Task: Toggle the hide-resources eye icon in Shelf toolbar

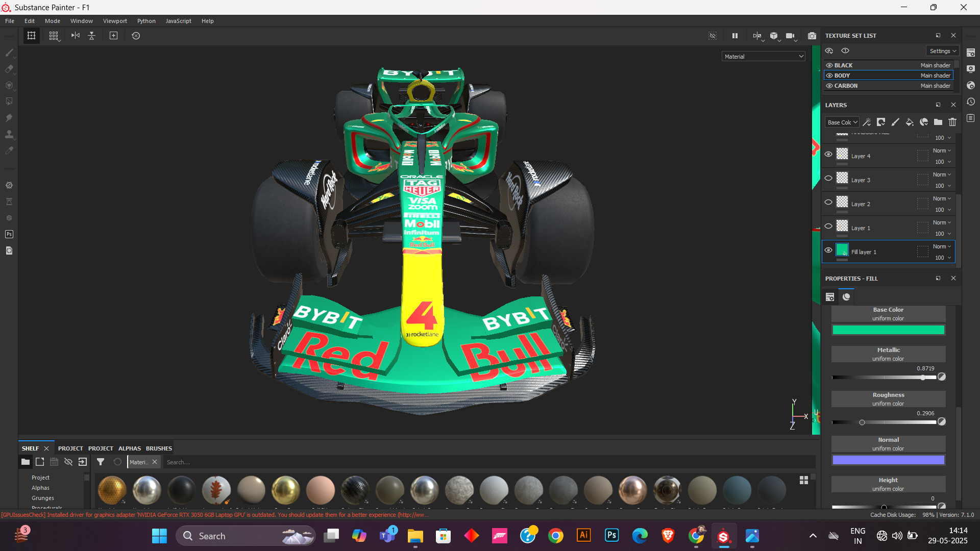Action: pyautogui.click(x=68, y=462)
